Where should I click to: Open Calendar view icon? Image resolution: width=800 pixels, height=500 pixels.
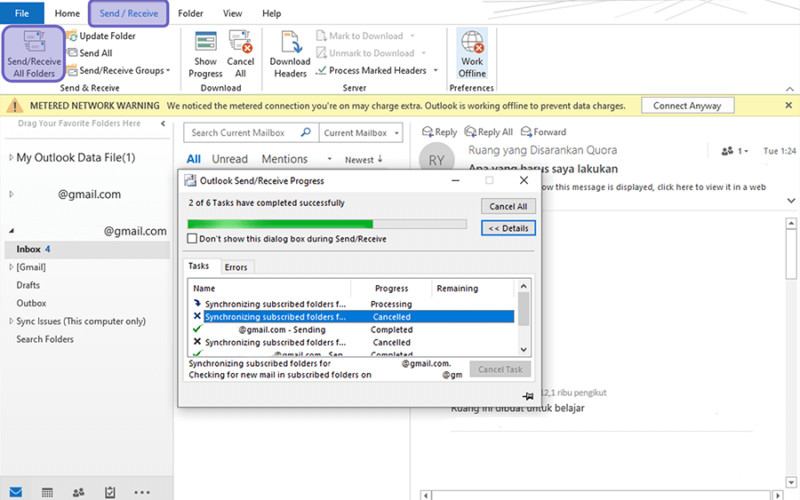(x=47, y=492)
